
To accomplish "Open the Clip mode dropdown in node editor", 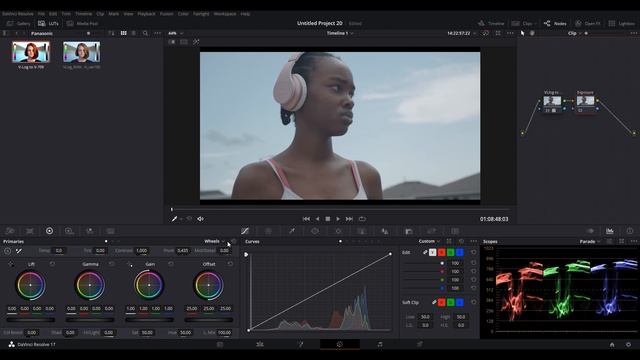I will pyautogui.click(x=574, y=33).
